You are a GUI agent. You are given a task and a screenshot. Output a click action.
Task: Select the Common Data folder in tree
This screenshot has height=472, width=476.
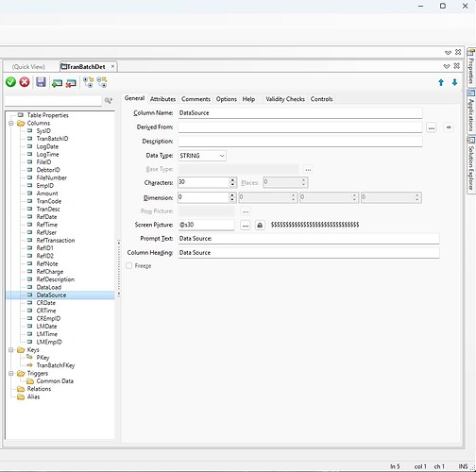[55, 381]
